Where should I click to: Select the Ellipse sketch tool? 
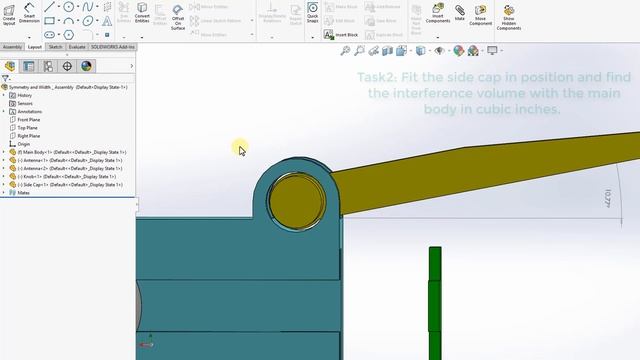88,21
